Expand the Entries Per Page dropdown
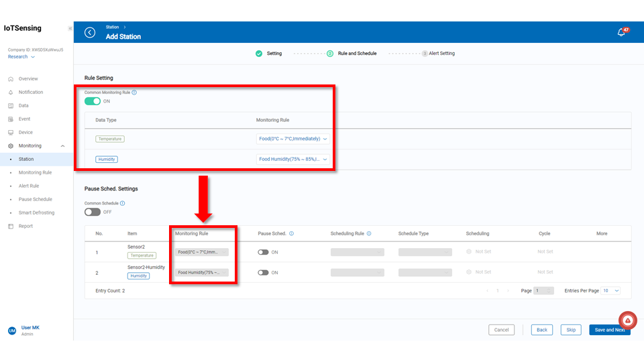644x362 pixels. (x=610, y=291)
